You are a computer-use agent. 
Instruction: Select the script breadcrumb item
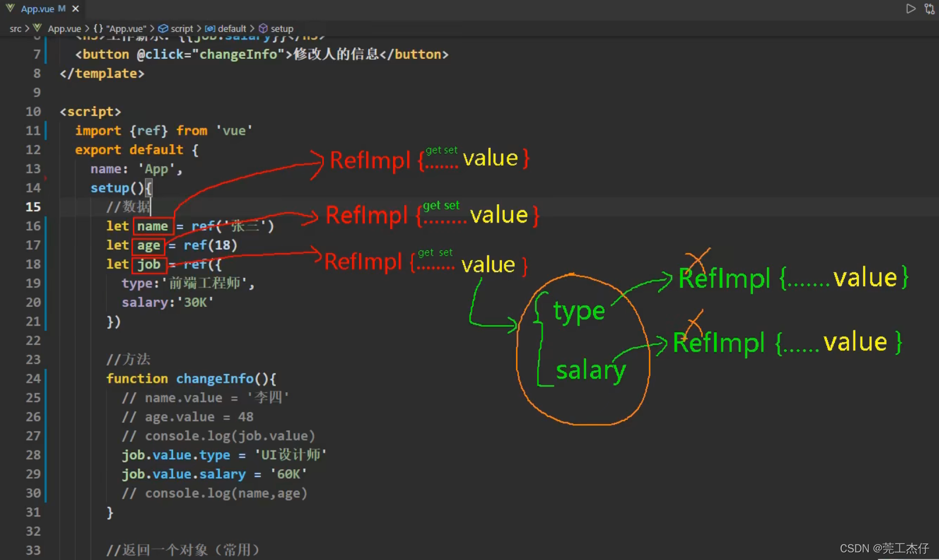pos(181,28)
